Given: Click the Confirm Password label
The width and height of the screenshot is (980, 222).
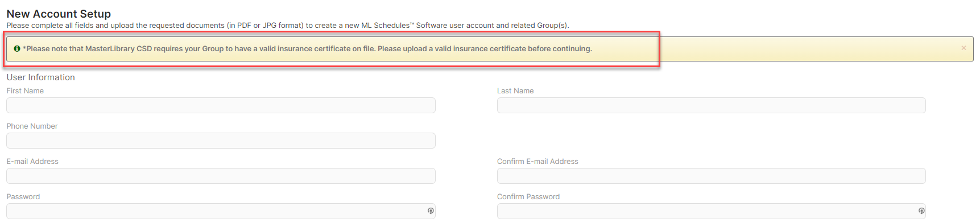Looking at the screenshot, I should point(528,197).
